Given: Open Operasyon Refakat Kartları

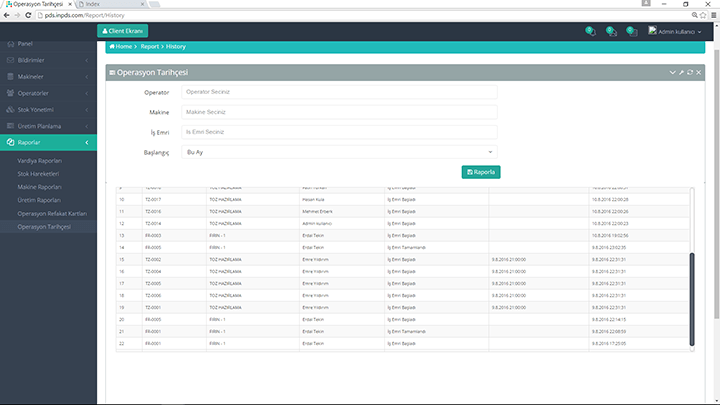Looking at the screenshot, I should point(52,214).
